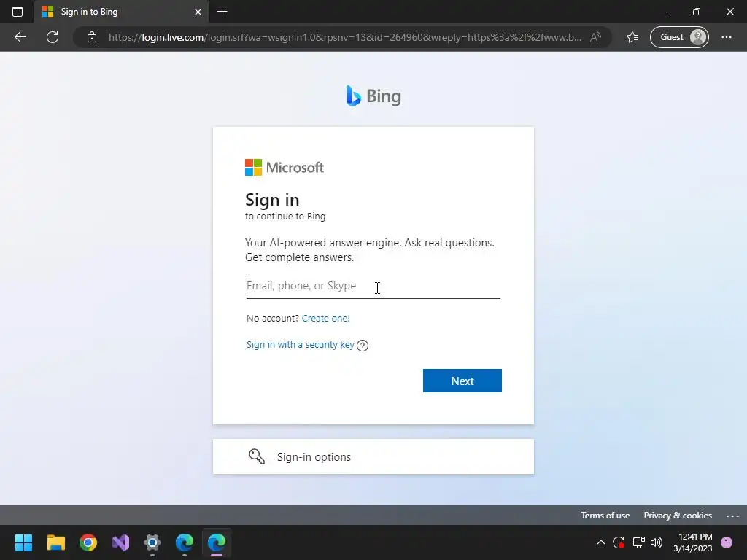Viewport: 747px width, 560px height.
Task: Click the sync/update tray icon
Action: (619, 542)
